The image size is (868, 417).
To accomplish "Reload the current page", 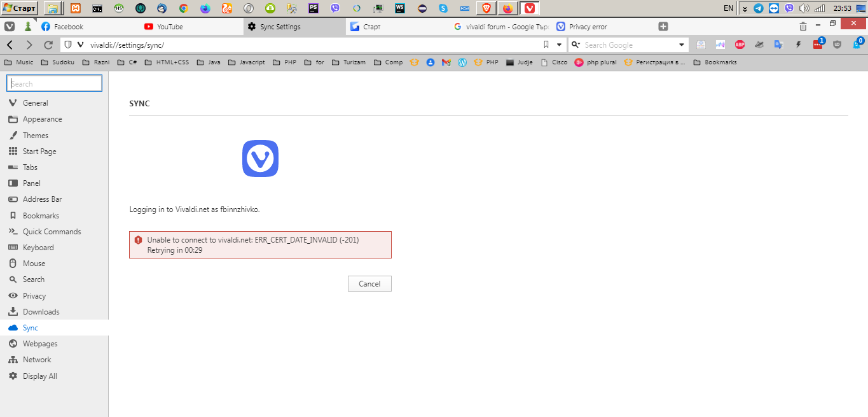I will coord(48,45).
